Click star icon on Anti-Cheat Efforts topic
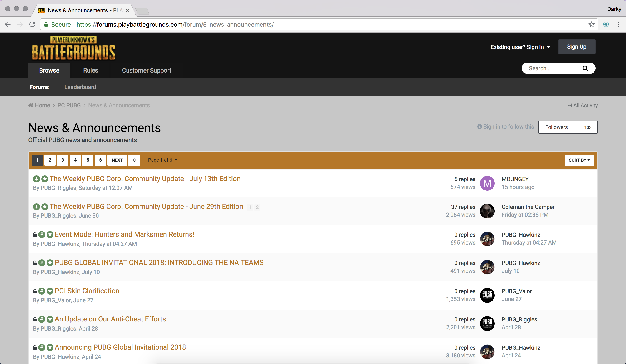Viewport: 626px width, 364px height. (50, 319)
